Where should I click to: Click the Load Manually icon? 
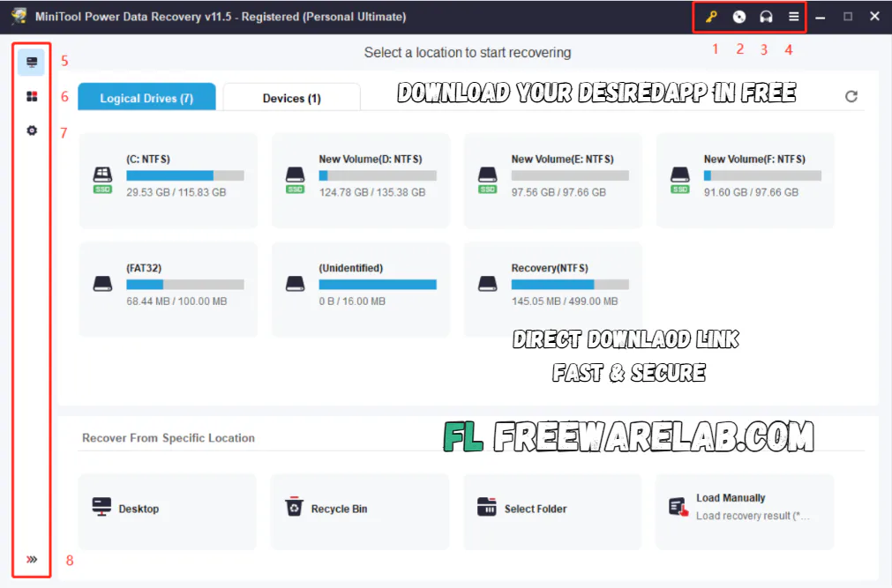click(x=678, y=507)
